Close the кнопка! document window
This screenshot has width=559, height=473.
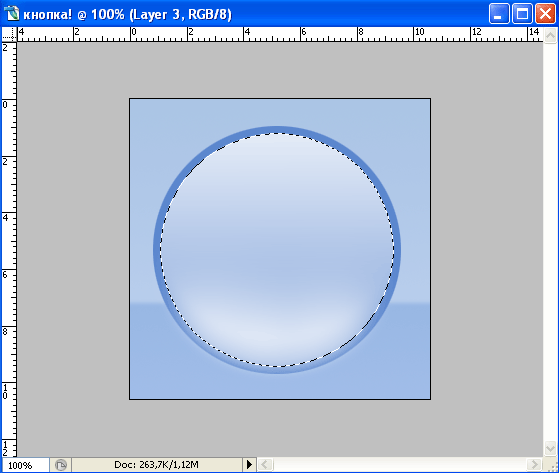pos(545,14)
